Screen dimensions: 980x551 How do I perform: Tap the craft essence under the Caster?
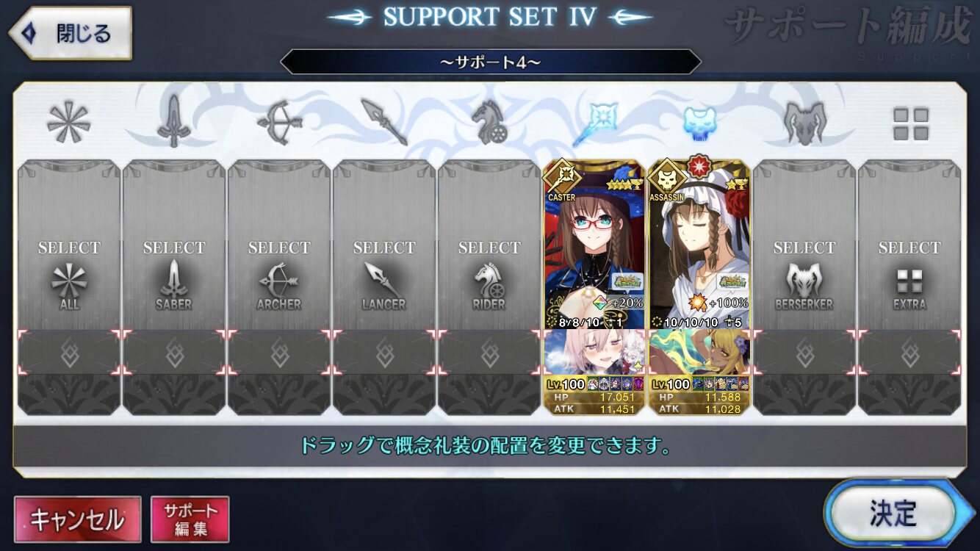pos(594,352)
